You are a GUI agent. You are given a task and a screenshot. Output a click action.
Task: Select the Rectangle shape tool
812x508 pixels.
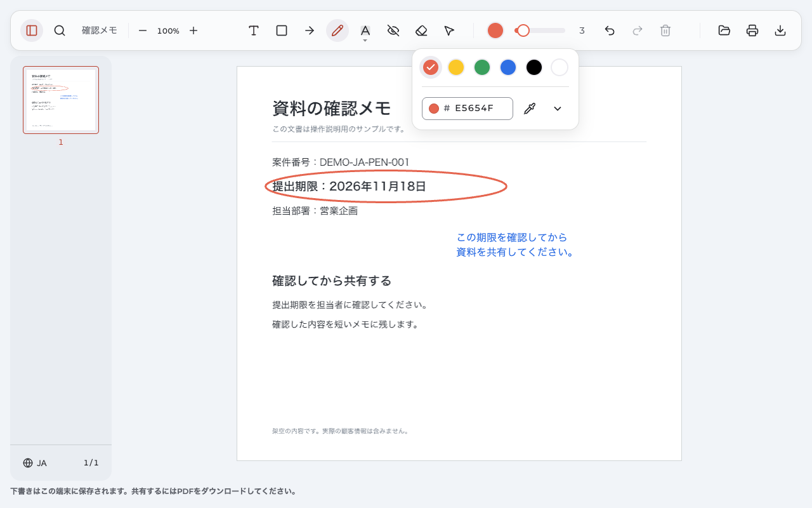tap(282, 30)
